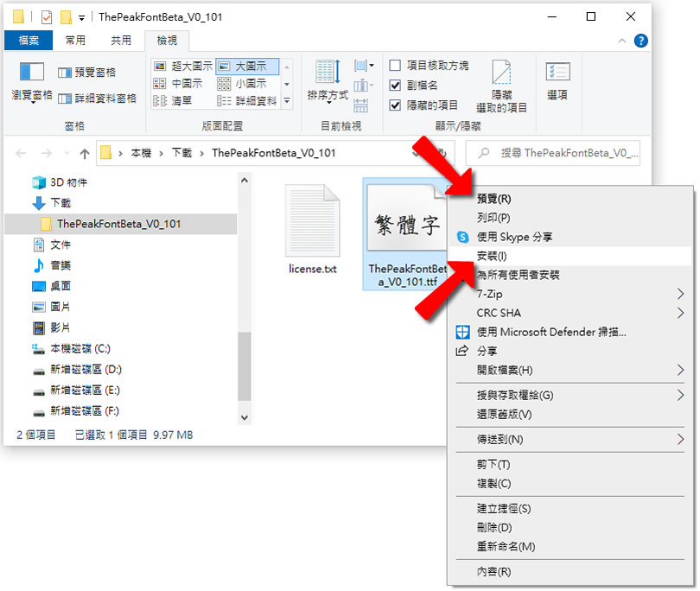
Task: Open Group by icon in current view
Action: point(364,66)
